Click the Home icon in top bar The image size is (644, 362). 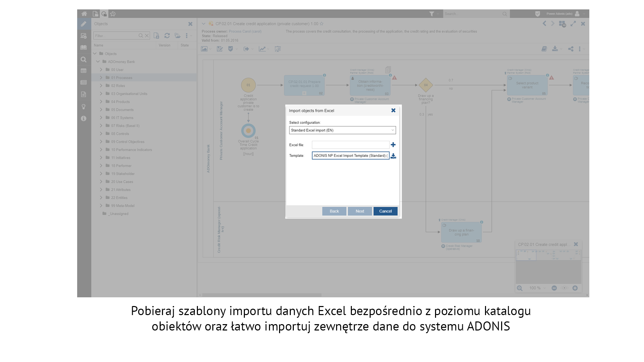(x=84, y=14)
